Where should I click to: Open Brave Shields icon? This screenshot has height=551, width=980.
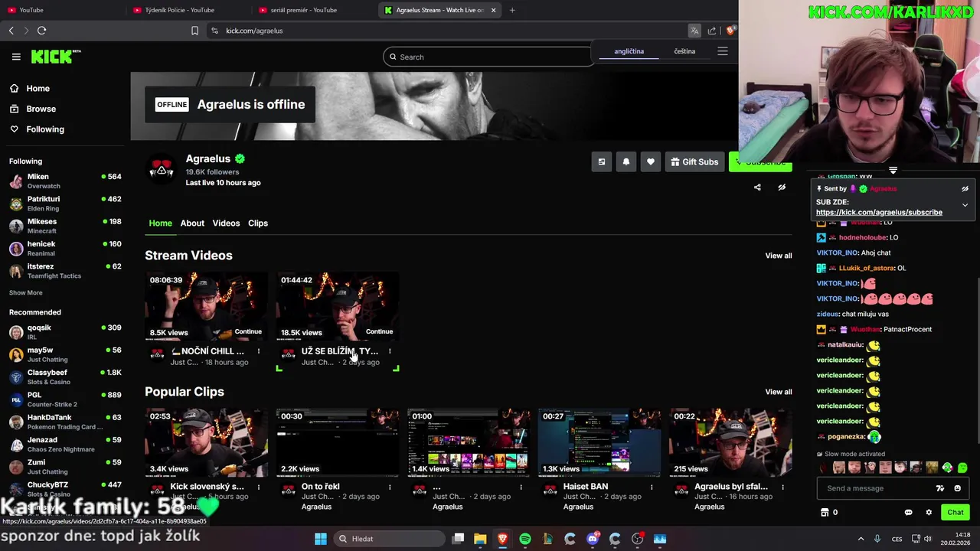tap(731, 31)
